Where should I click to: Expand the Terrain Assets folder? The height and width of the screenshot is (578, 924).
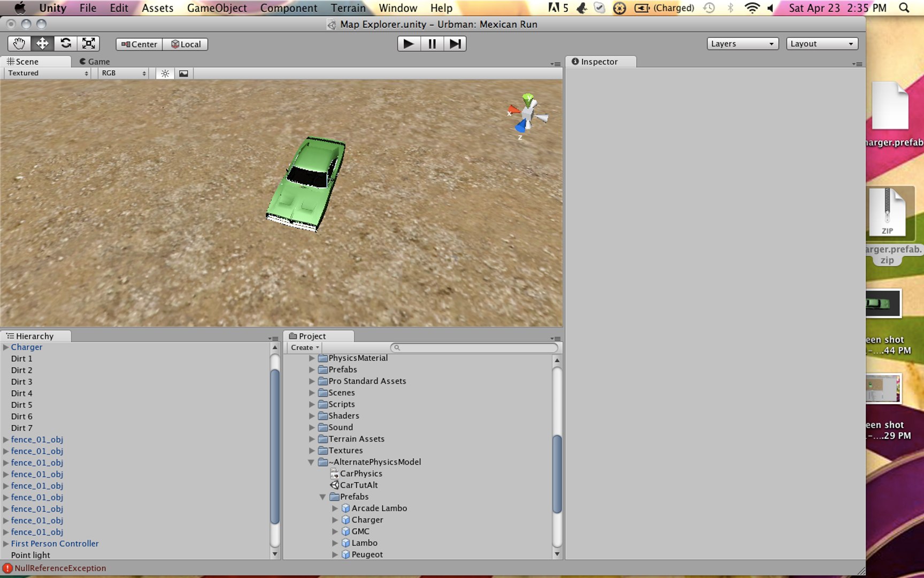[x=312, y=439]
